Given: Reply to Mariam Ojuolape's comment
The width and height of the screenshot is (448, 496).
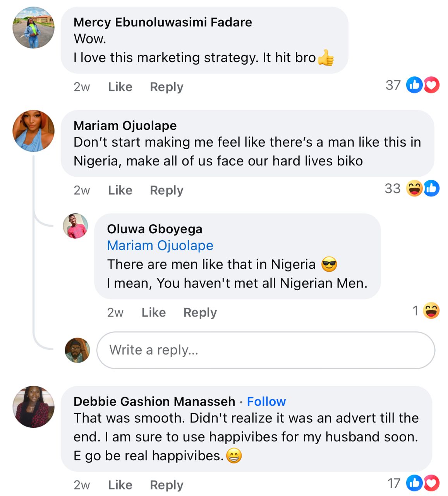Looking at the screenshot, I should (x=166, y=190).
